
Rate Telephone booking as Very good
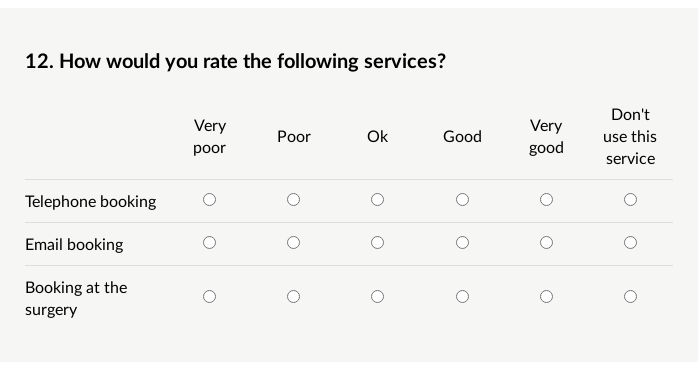coord(546,200)
